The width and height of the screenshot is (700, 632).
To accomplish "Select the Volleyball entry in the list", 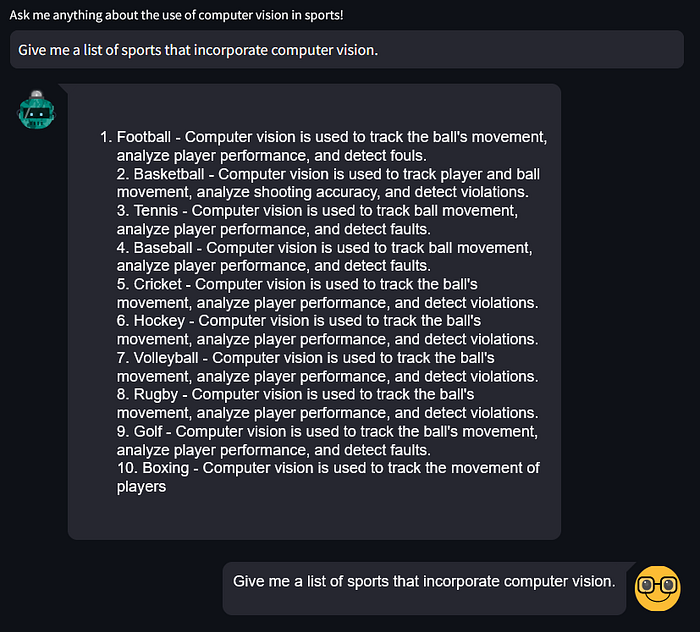I will pos(327,367).
